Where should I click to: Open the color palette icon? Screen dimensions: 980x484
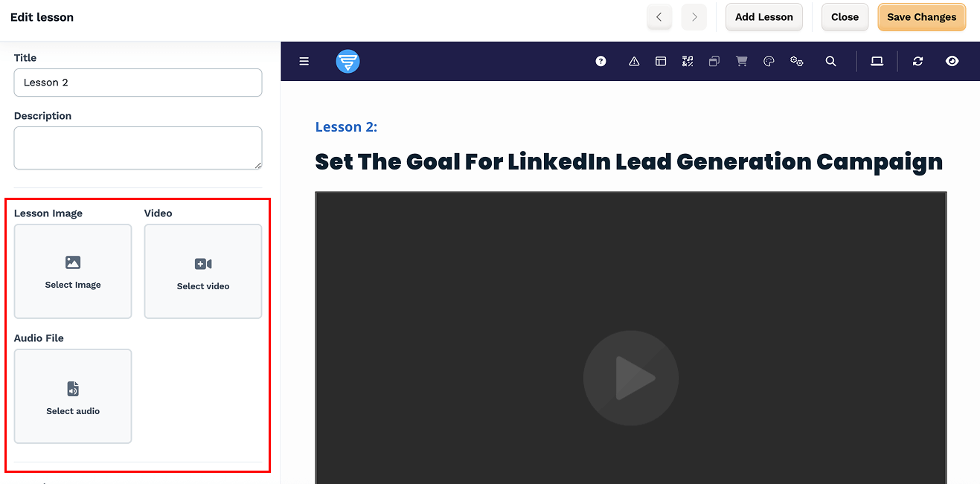pos(769,61)
